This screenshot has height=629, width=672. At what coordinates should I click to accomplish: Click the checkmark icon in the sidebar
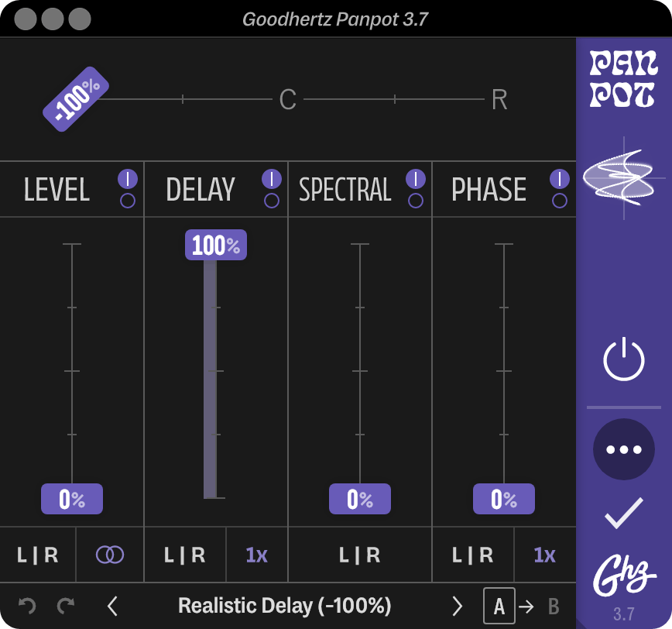pos(623,513)
